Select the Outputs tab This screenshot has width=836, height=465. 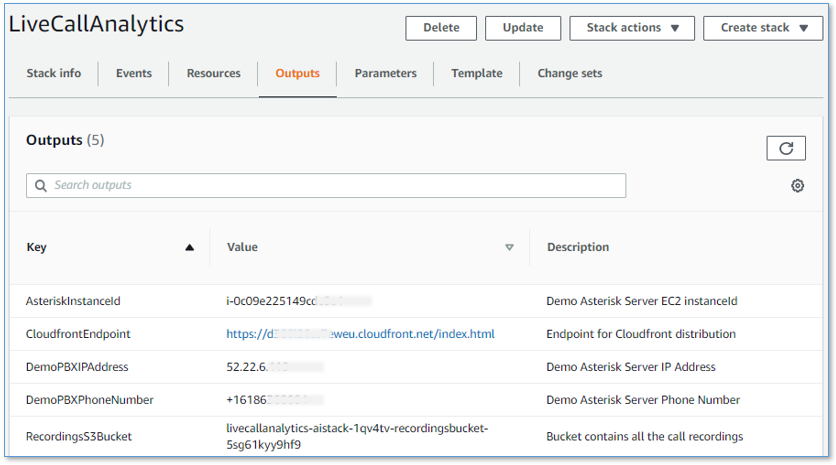coord(297,74)
